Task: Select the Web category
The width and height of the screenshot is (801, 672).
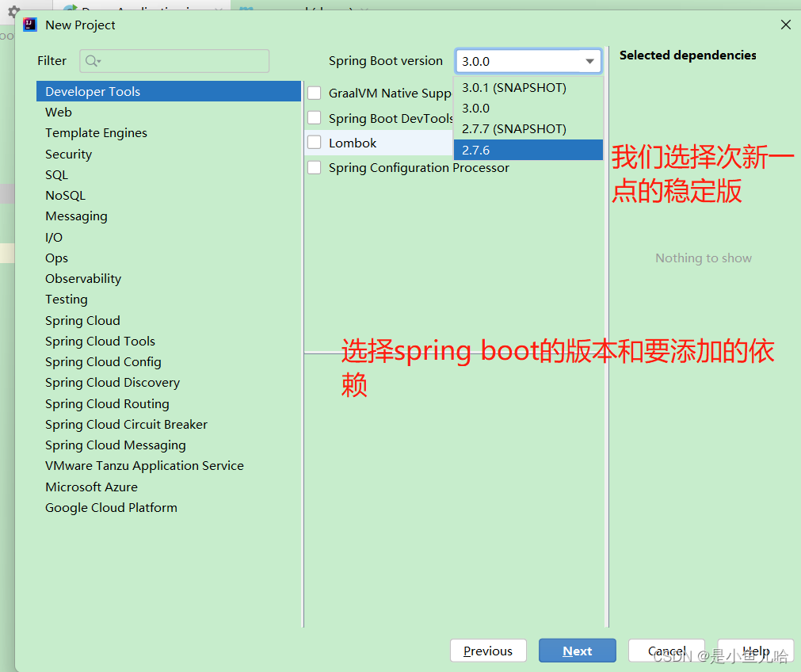Action: pos(169,112)
